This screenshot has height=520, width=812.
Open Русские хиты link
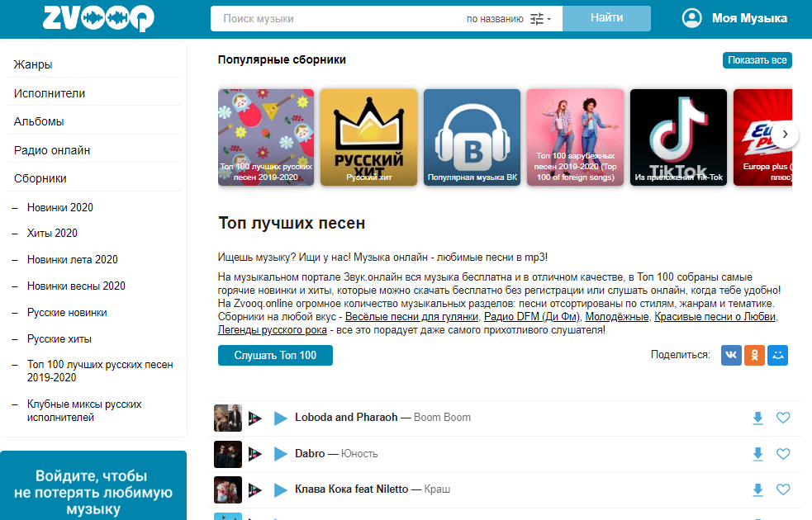click(x=59, y=339)
